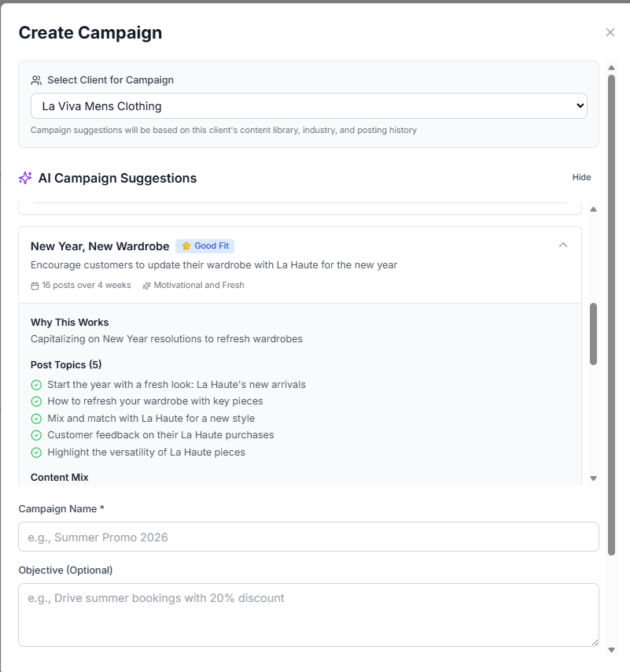Click the dialog's bottom scroll down arrow
The image size is (630, 672).
[611, 650]
